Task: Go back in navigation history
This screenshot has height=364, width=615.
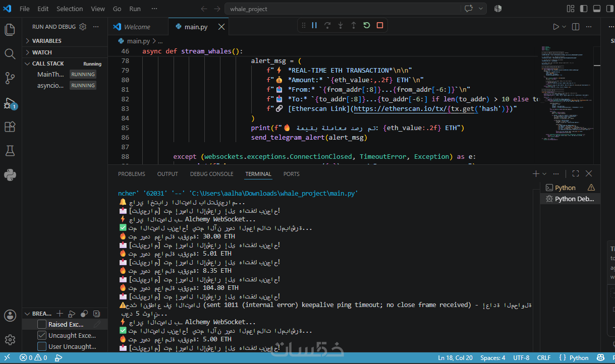Action: coord(204,9)
